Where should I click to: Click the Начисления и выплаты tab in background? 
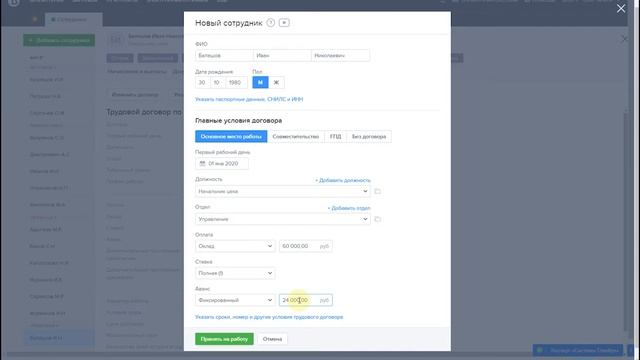(x=137, y=71)
